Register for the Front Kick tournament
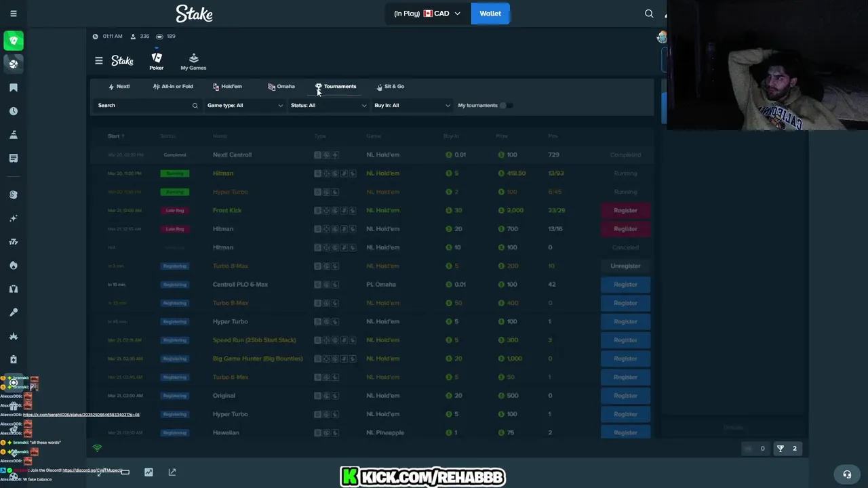Viewport: 868px width, 488px height. [625, 211]
